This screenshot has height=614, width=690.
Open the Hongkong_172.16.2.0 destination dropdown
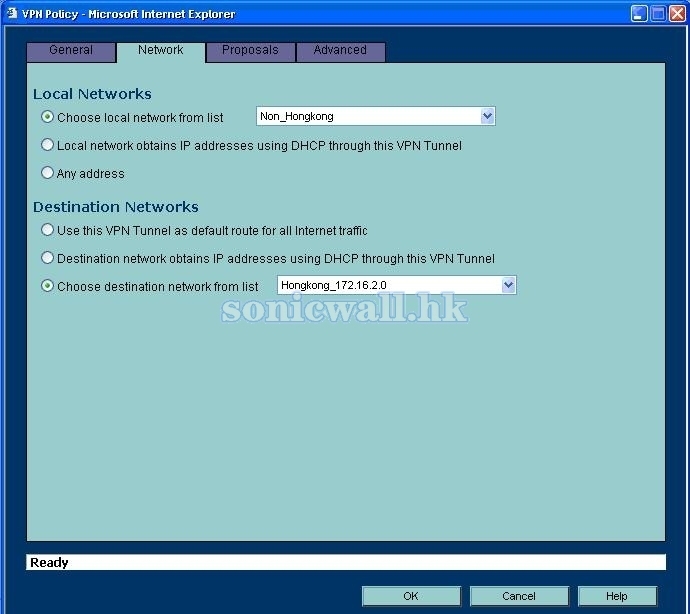(396, 285)
